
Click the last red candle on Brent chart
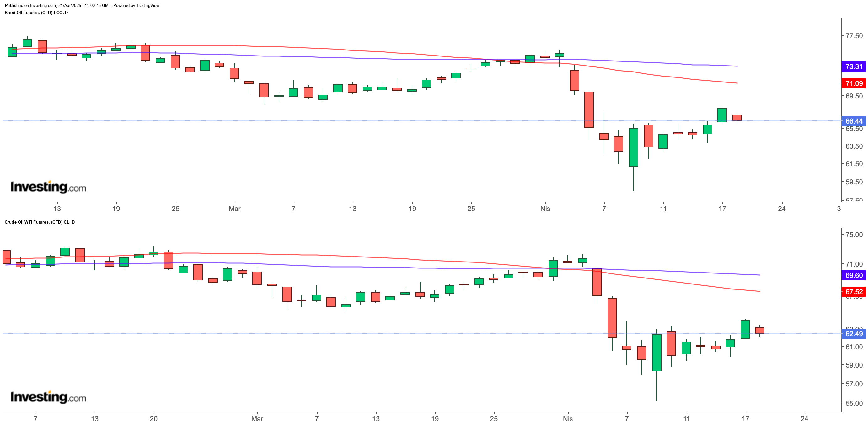(x=737, y=118)
